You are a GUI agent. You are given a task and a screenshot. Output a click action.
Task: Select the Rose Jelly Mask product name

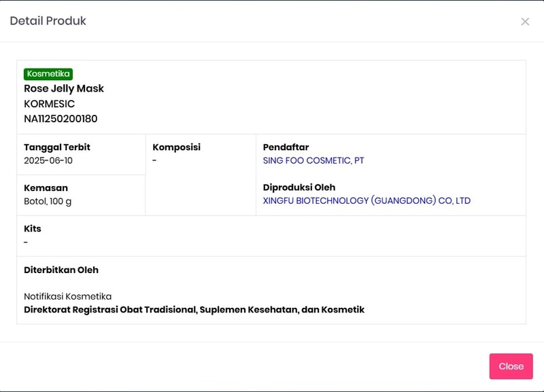click(x=64, y=88)
